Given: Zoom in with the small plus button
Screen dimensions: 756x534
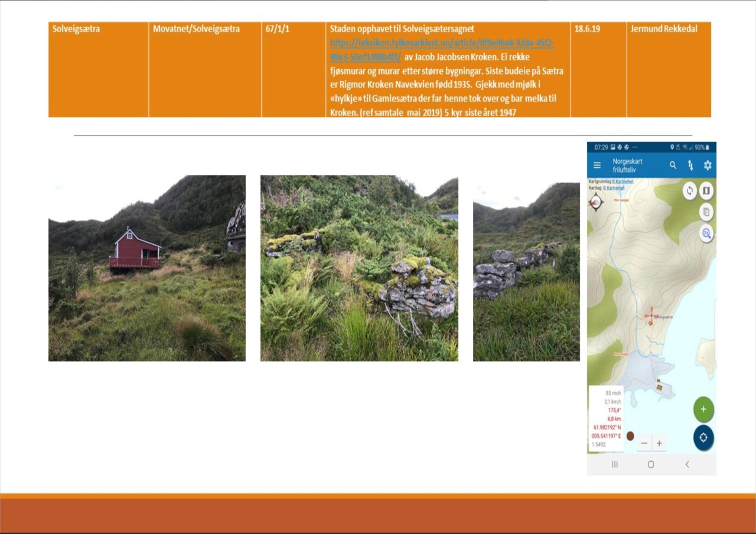Looking at the screenshot, I should [x=659, y=443].
